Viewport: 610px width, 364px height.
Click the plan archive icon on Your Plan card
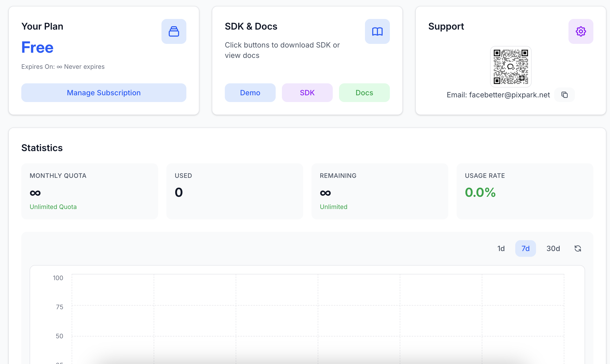pyautogui.click(x=174, y=31)
